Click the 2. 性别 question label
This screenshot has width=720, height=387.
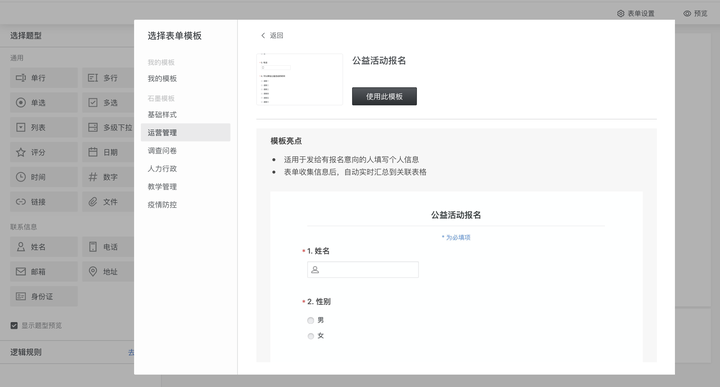coord(319,302)
